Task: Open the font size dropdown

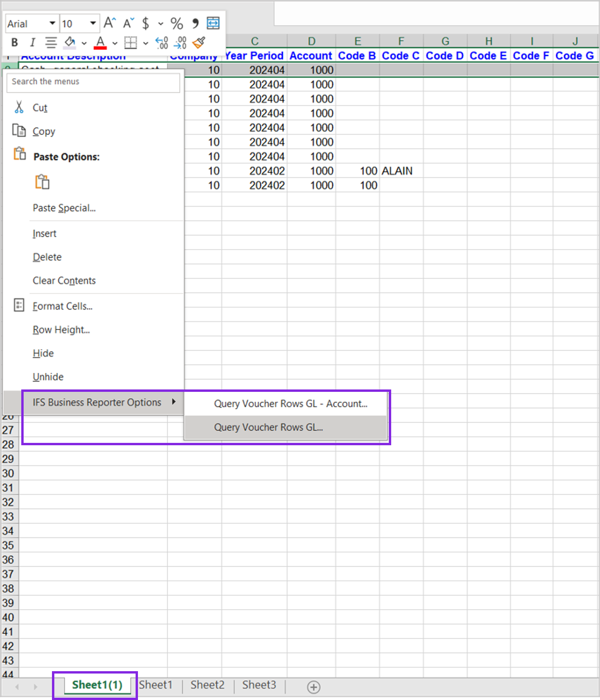Action: tap(93, 23)
